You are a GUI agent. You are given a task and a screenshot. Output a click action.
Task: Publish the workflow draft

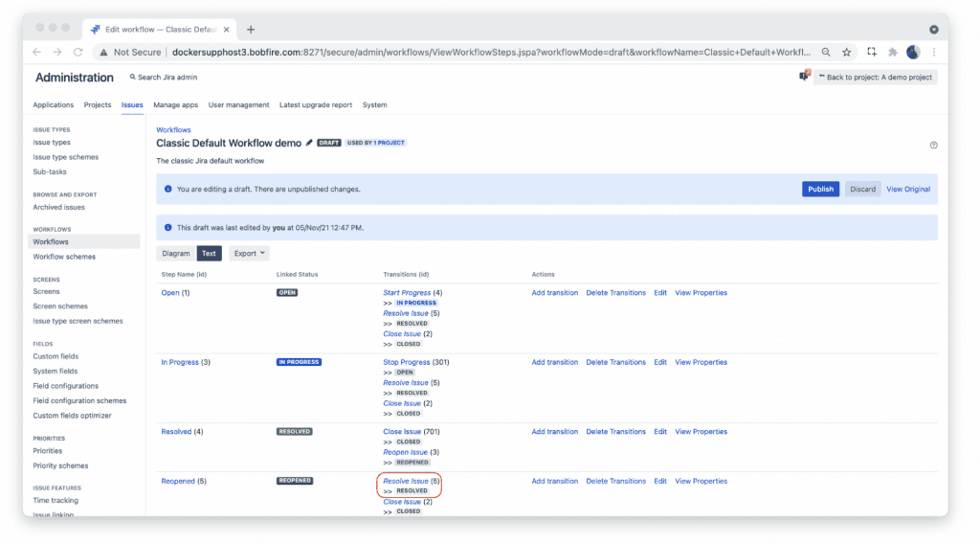tap(820, 189)
